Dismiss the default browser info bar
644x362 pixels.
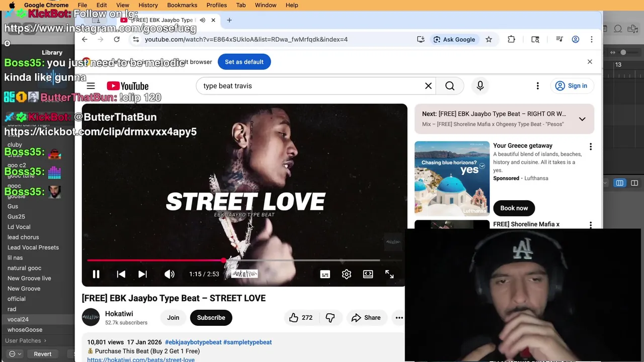click(x=590, y=62)
